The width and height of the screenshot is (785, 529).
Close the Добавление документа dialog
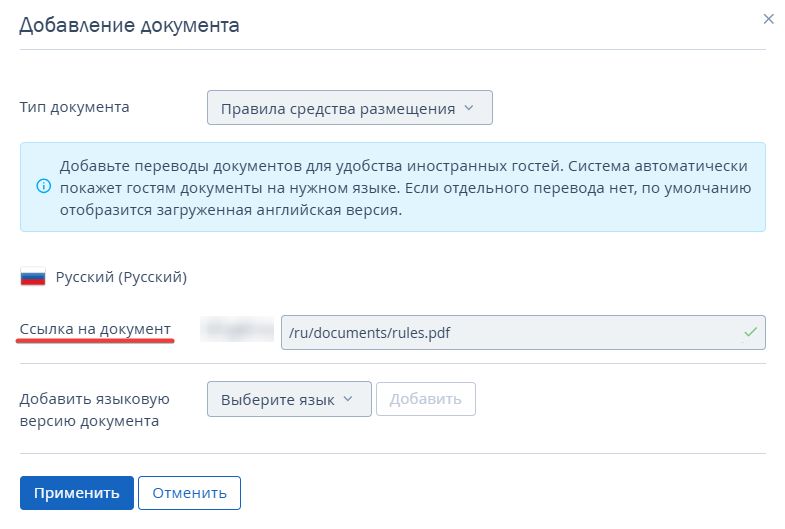coord(768,19)
